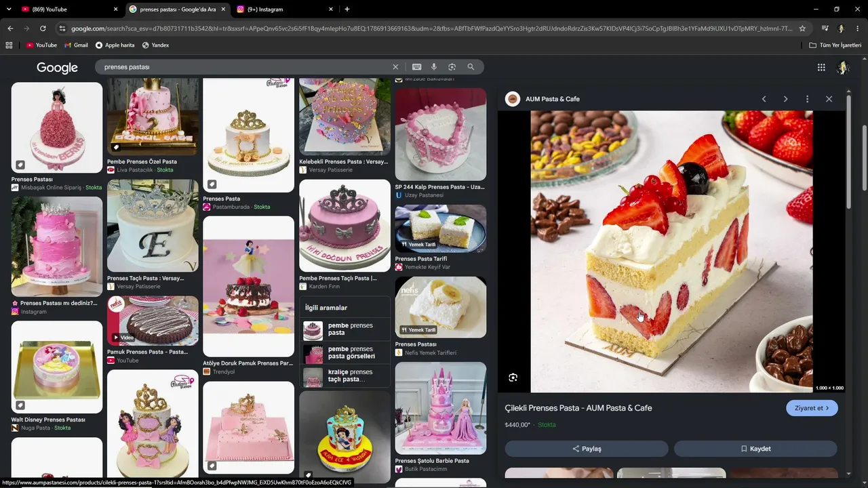The height and width of the screenshot is (488, 868).
Task: Open the on-screen keyboard input tool
Action: (416, 67)
